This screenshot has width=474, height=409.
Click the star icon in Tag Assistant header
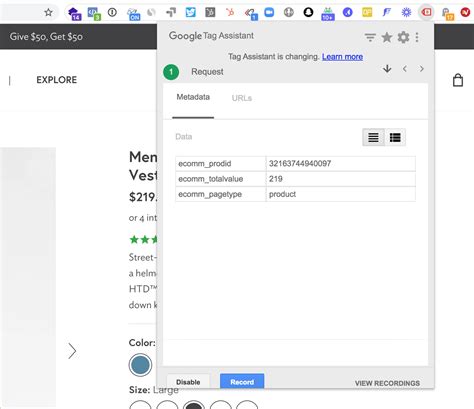pos(387,37)
